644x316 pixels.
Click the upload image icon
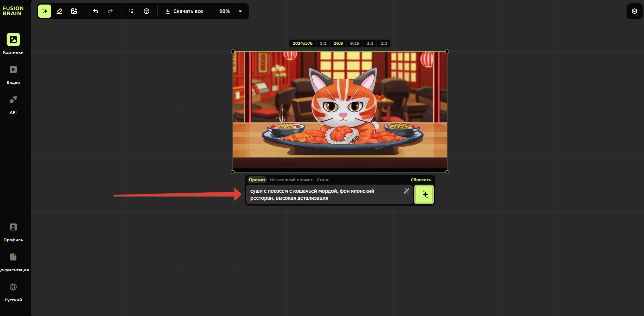(74, 11)
